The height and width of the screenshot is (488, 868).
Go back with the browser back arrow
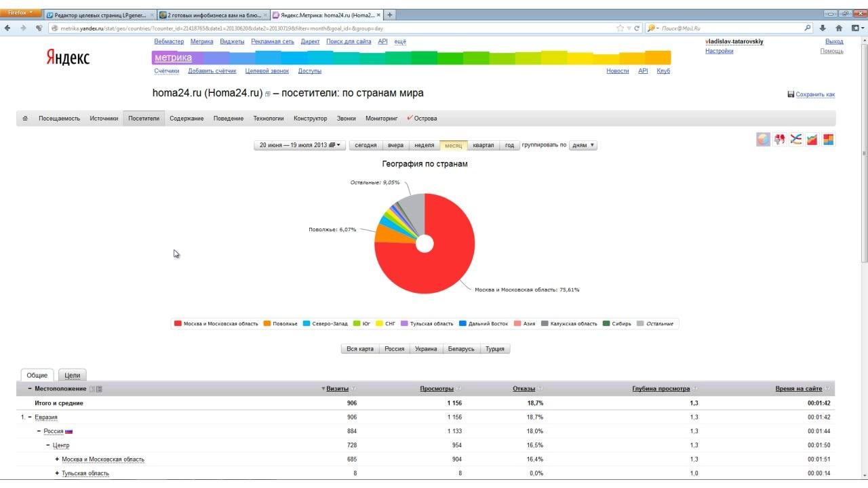[x=7, y=28]
